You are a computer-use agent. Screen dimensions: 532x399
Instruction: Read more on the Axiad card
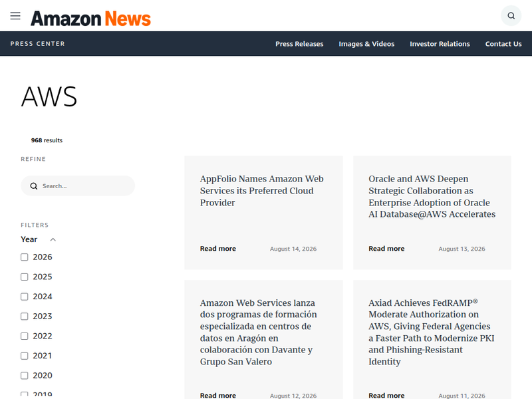pyautogui.click(x=386, y=395)
